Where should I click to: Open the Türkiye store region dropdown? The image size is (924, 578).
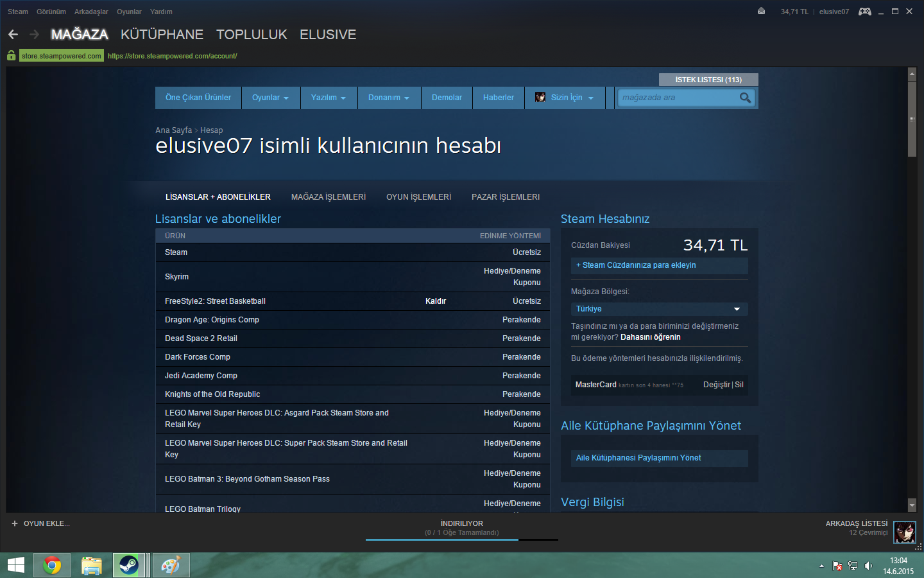660,309
